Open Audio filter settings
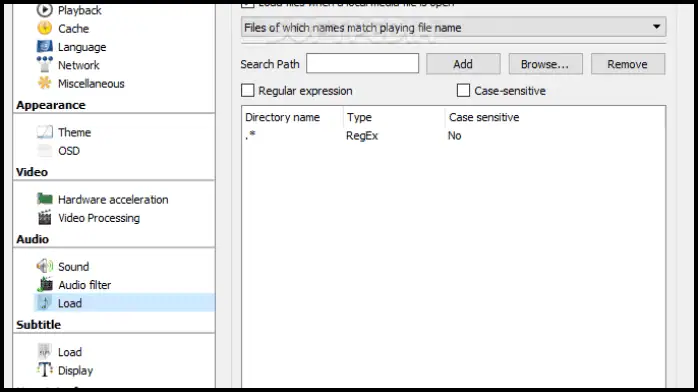This screenshot has height=392, width=698. point(85,285)
